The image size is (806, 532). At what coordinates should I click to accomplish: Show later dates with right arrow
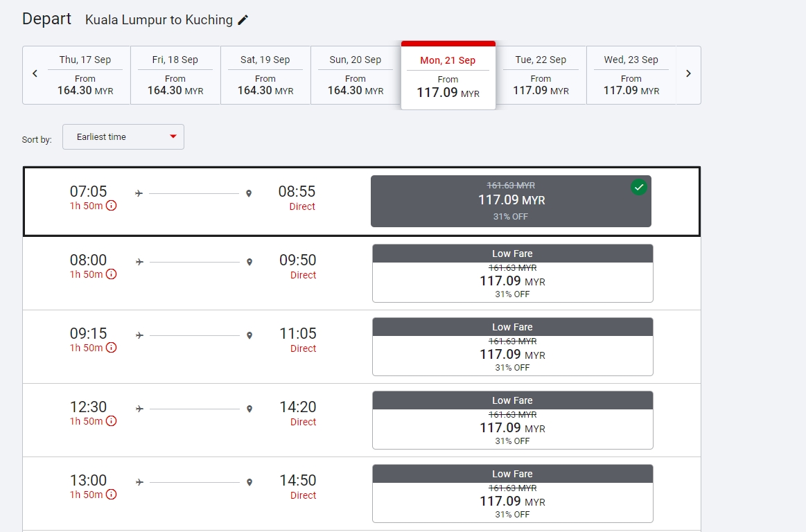pyautogui.click(x=688, y=74)
